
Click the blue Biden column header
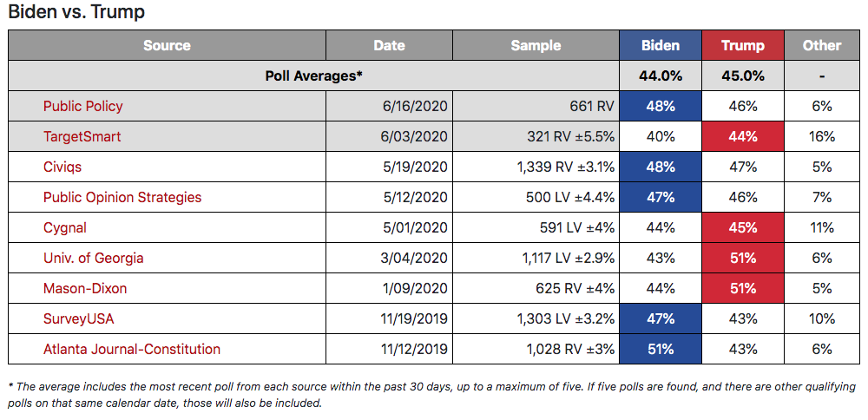tap(661, 45)
